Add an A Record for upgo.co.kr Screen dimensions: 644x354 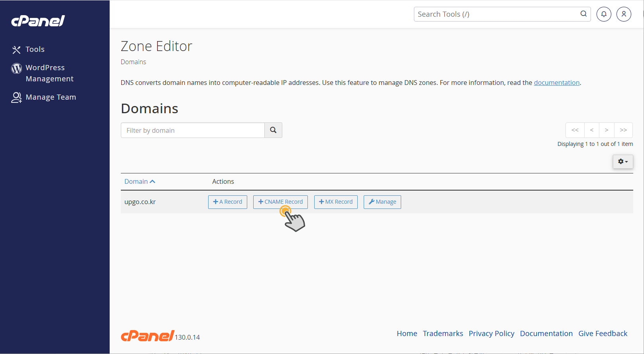228,202
